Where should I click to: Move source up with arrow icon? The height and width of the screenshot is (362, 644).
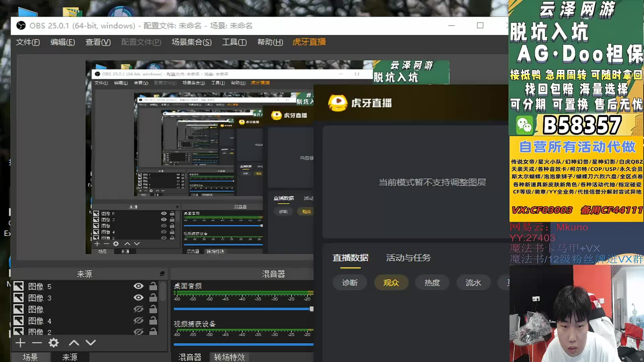(x=74, y=343)
